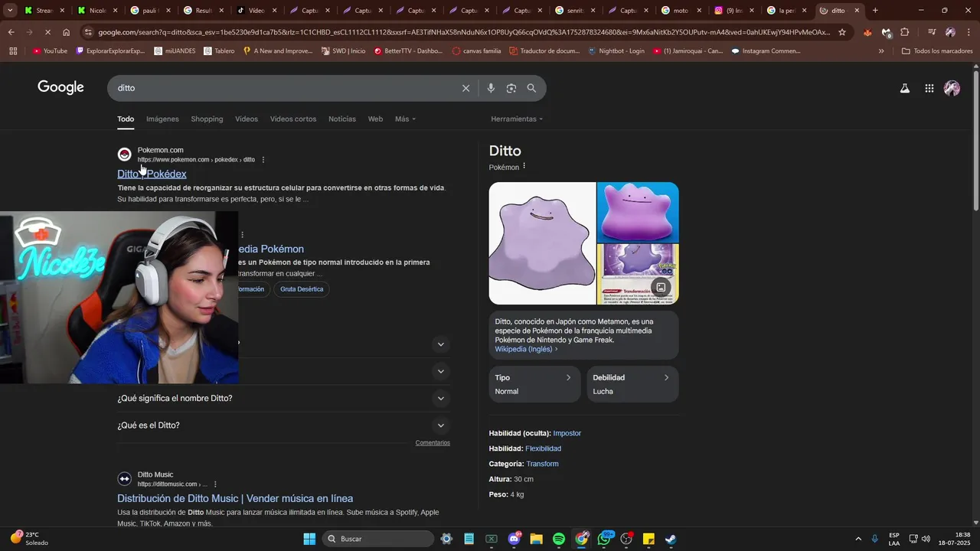Image resolution: width=980 pixels, height=551 pixels.
Task: Open the Herramientas dropdown
Action: click(x=517, y=119)
